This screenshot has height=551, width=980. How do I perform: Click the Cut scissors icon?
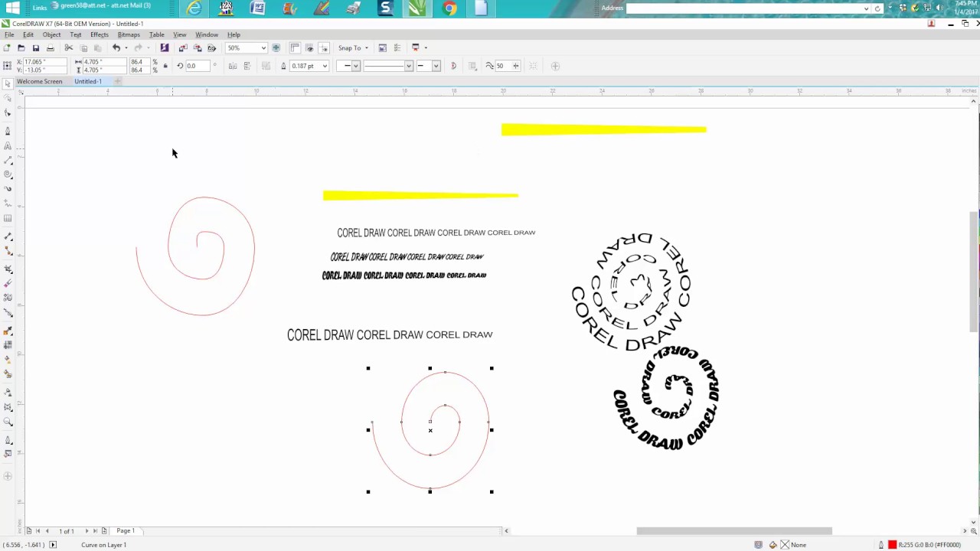pyautogui.click(x=69, y=47)
